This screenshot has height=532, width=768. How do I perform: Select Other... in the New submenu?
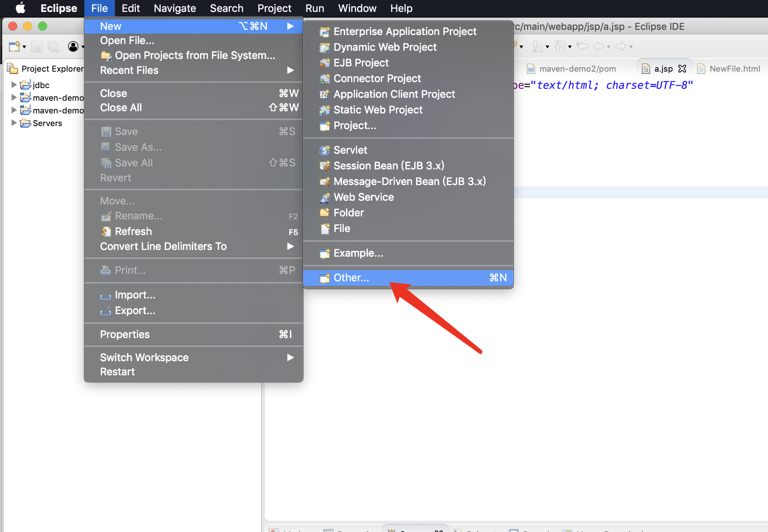click(351, 278)
